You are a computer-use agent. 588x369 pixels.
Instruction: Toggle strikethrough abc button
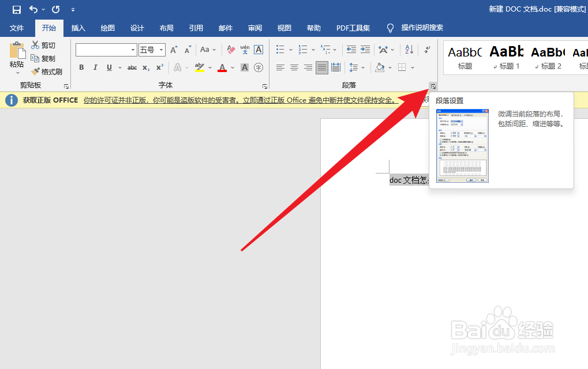pos(132,68)
